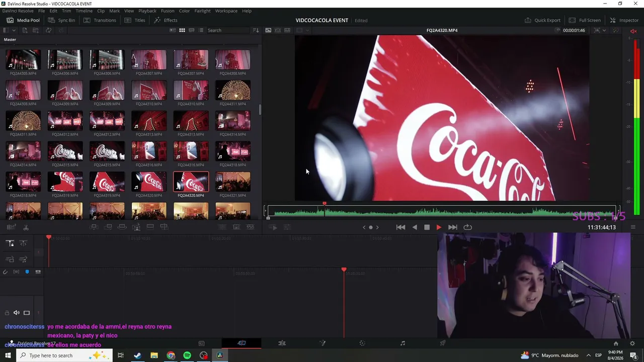Click the viewer scrubber playhead marker

click(325, 204)
